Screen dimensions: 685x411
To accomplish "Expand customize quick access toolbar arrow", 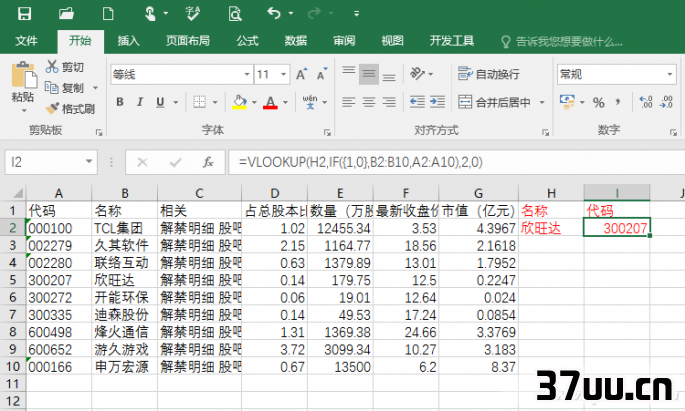I will [356, 14].
